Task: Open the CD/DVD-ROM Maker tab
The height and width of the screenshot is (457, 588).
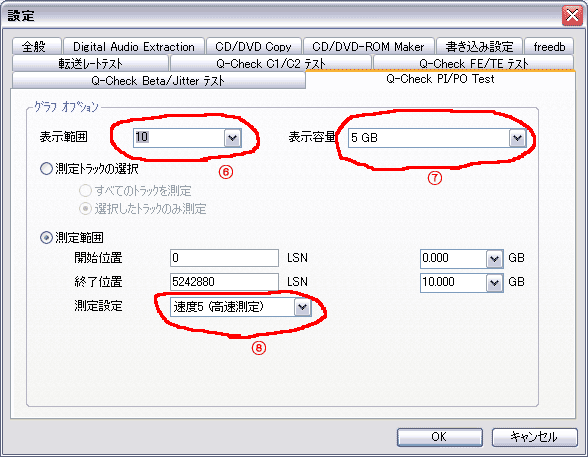Action: [x=368, y=46]
